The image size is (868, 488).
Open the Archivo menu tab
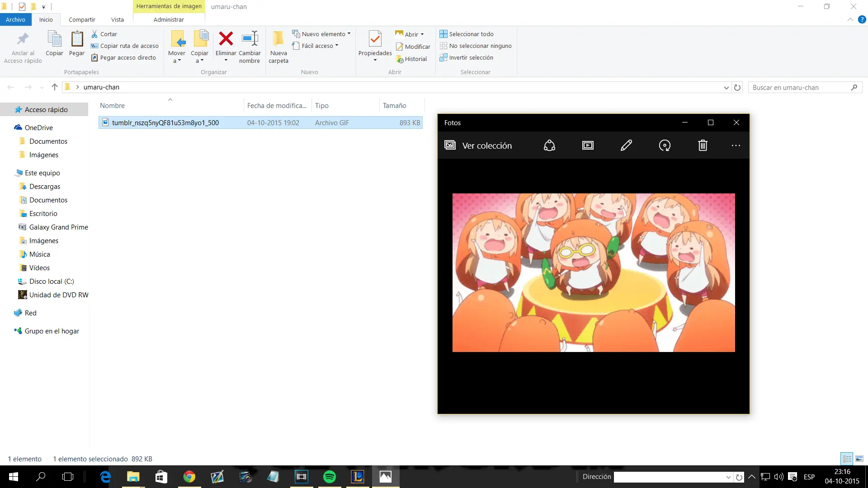click(x=15, y=19)
